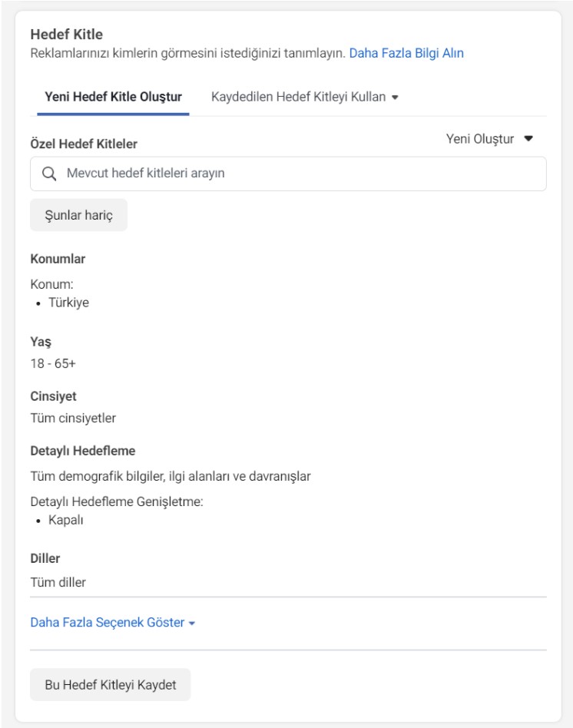Open Kaydedilen Hedef Kitleyi Kullan dropdown
The height and width of the screenshot is (728, 573).
(x=305, y=97)
